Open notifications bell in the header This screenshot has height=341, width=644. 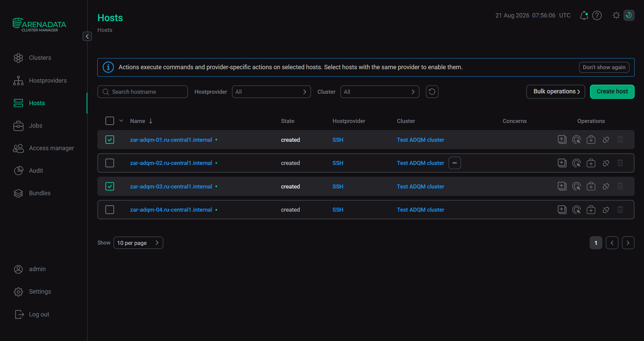[584, 15]
